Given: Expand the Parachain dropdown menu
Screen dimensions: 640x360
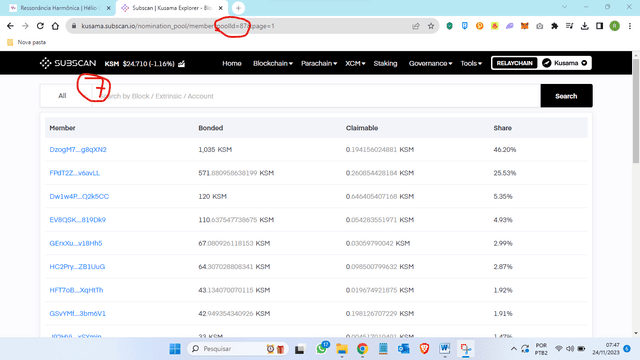Looking at the screenshot, I should [x=319, y=63].
